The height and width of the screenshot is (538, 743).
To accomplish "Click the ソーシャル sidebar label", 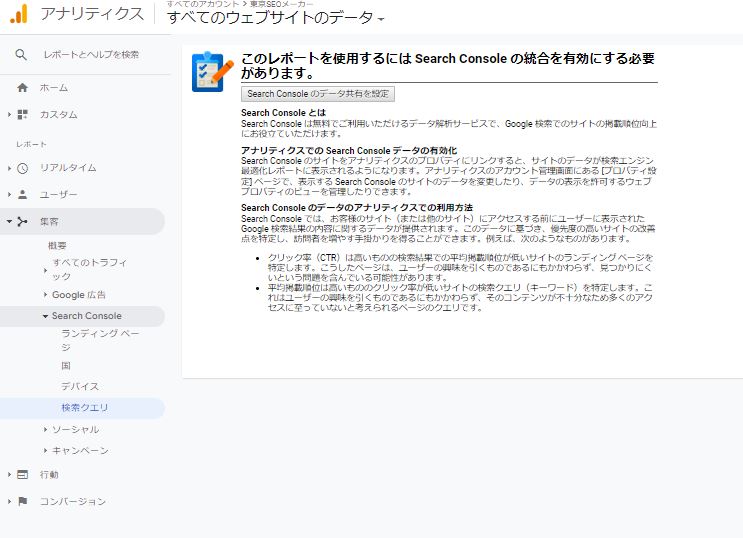I will pyautogui.click(x=76, y=429).
